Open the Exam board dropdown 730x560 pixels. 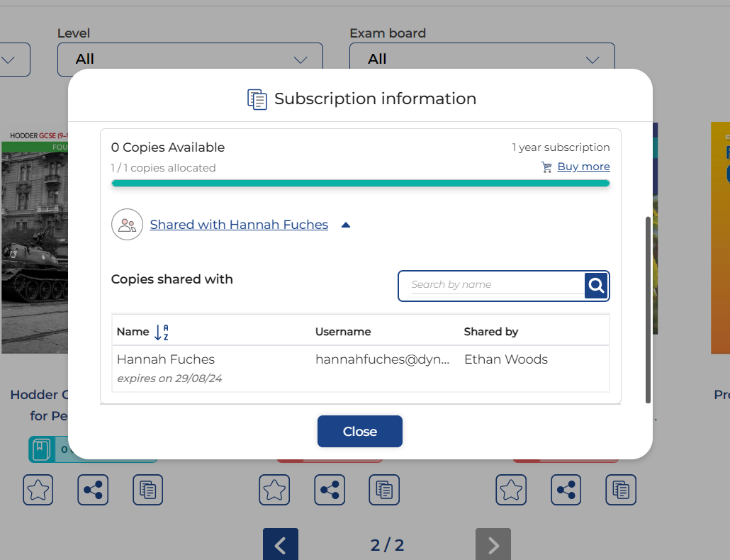pos(482,60)
